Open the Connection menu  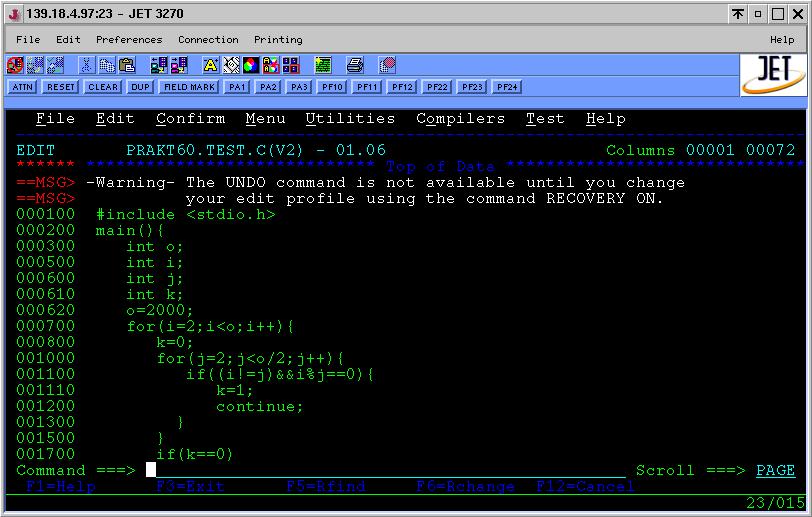pos(208,40)
